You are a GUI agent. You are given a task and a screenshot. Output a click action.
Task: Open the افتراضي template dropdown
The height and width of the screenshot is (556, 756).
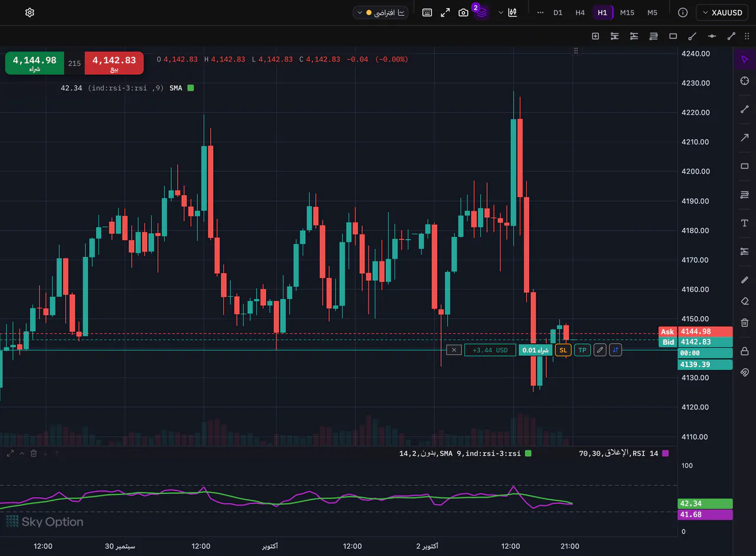pyautogui.click(x=381, y=12)
